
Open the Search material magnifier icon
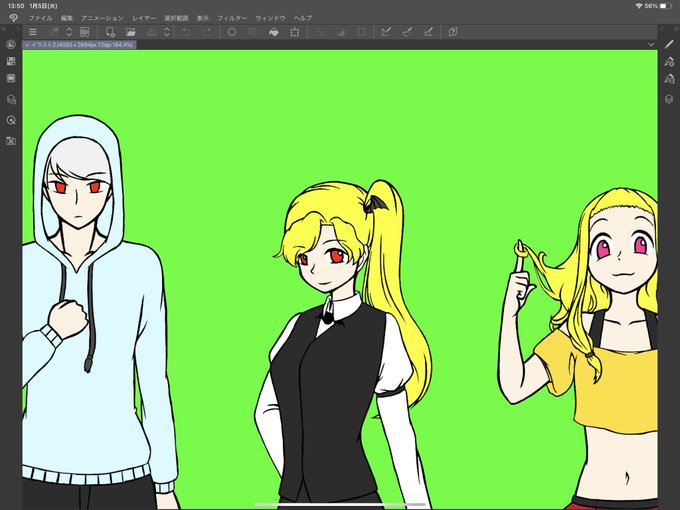(11, 120)
